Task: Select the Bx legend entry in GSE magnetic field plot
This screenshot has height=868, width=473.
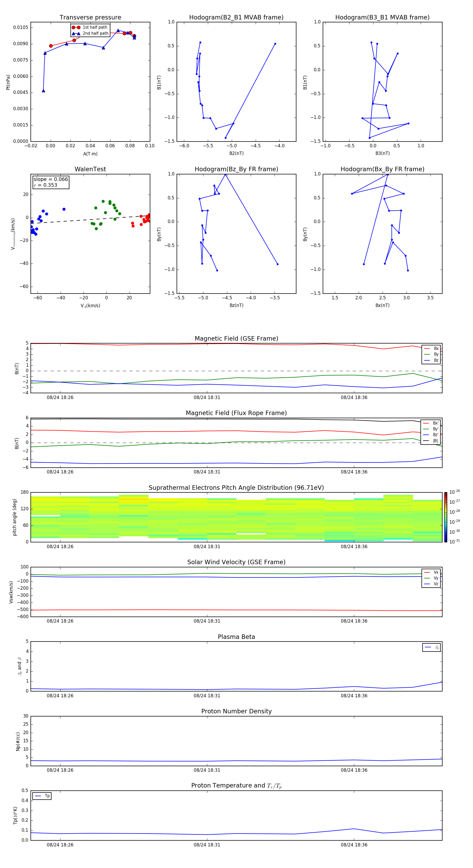Action: [431, 349]
